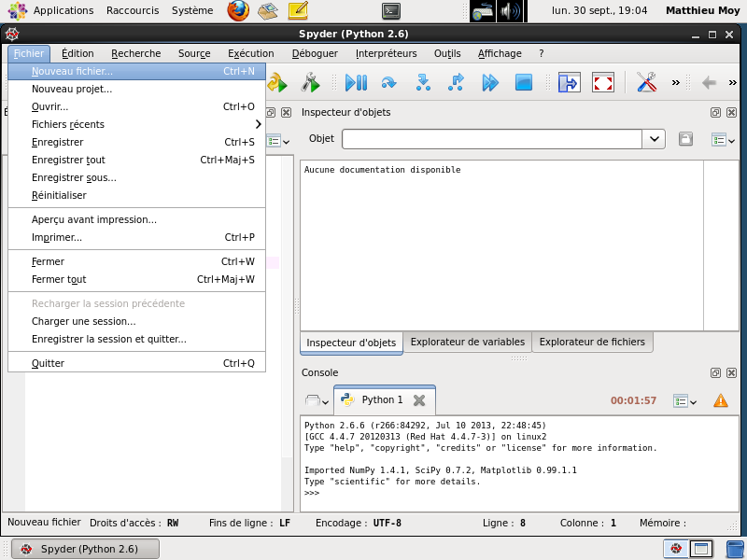Choose Quitter from menu
This screenshot has width=747, height=560.
point(136,363)
